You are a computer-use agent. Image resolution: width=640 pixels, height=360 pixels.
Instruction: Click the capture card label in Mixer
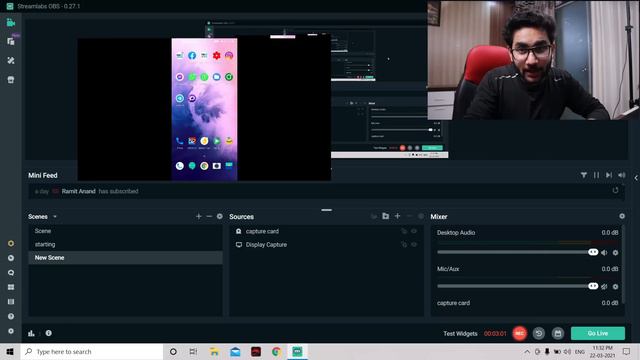pyautogui.click(x=453, y=303)
